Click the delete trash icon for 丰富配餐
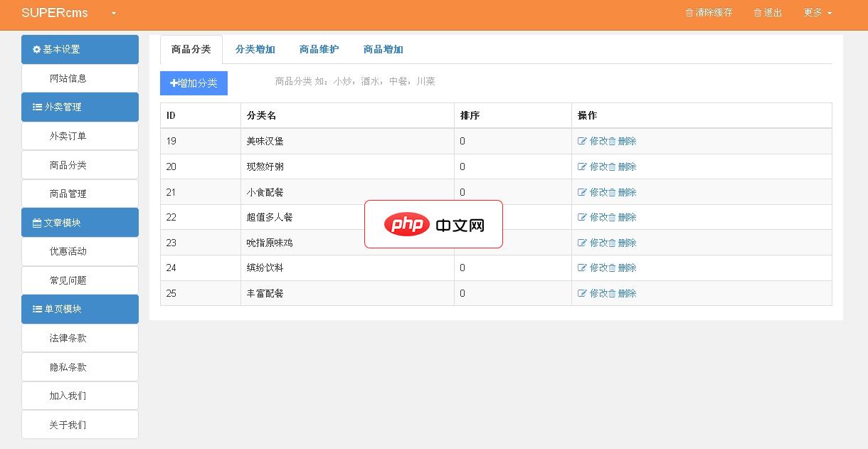This screenshot has width=868, height=449. [612, 292]
